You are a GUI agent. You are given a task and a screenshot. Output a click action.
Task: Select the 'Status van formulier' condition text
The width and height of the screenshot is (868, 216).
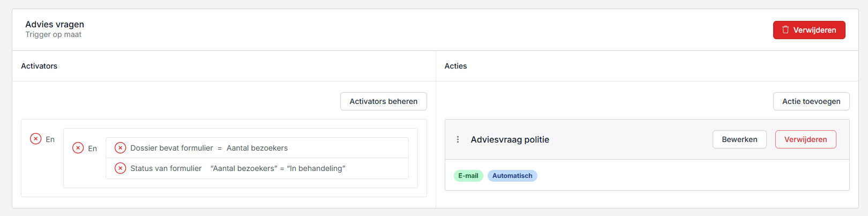[x=166, y=168]
